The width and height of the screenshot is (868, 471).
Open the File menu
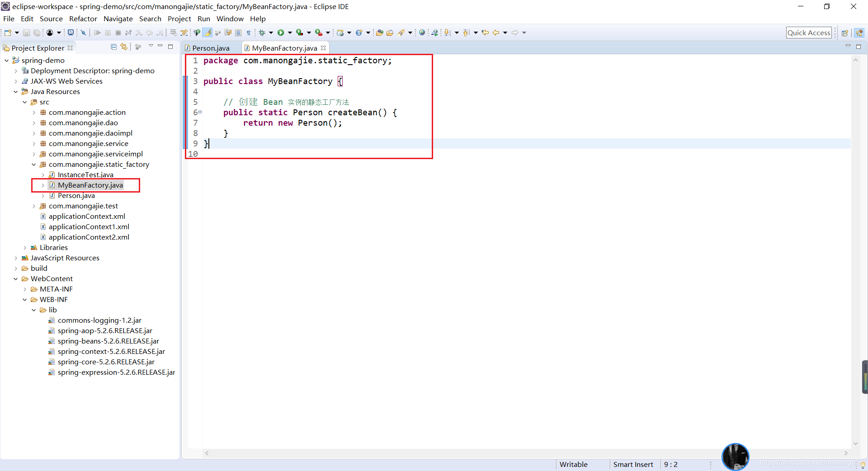[x=9, y=19]
